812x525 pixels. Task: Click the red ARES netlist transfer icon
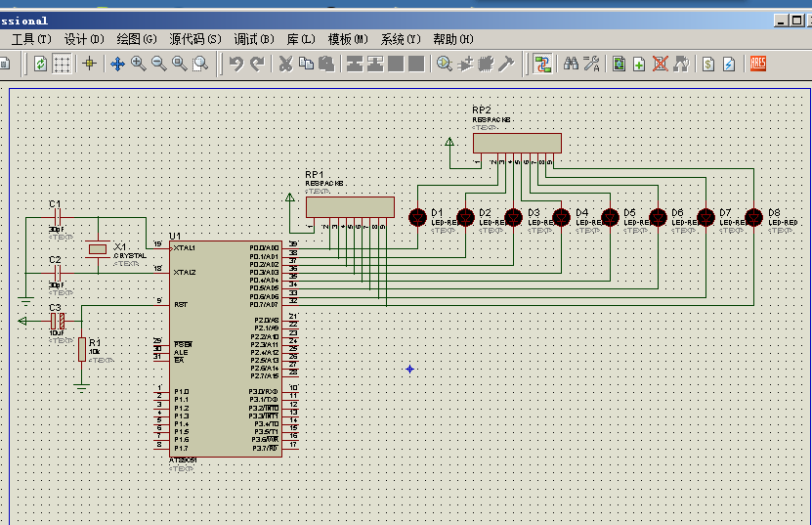coord(757,64)
